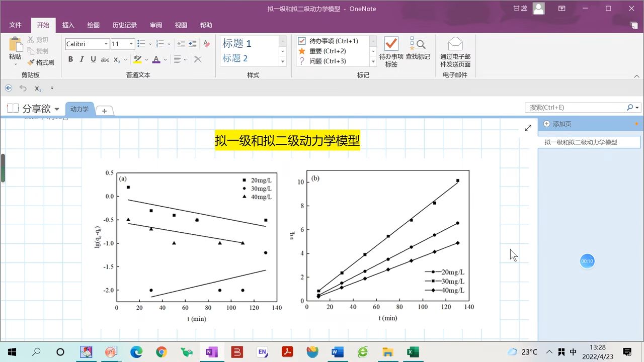Apply yellow text highlight color
Screen dimensions: 644x362
click(137, 59)
